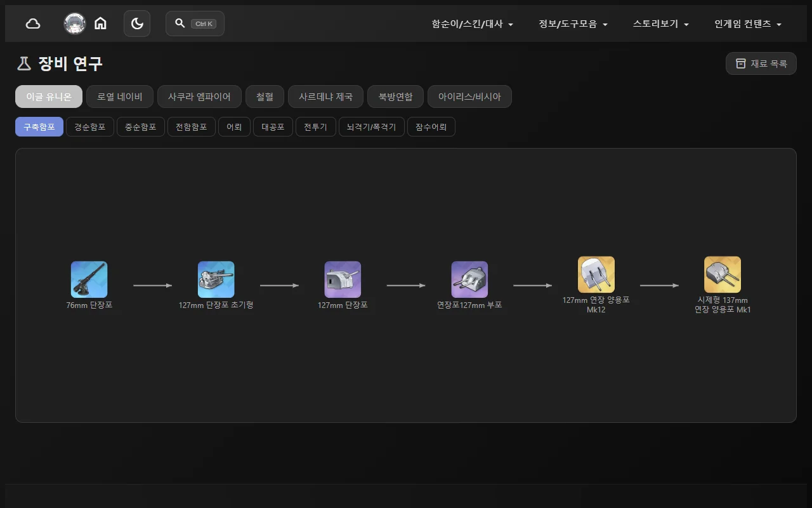
Task: Open the 재료 목록 button
Action: (761, 63)
